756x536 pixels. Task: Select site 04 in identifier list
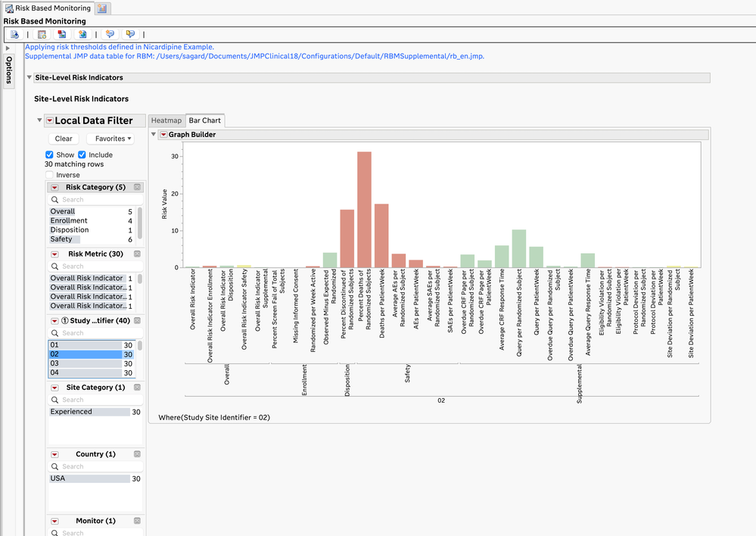(x=91, y=372)
